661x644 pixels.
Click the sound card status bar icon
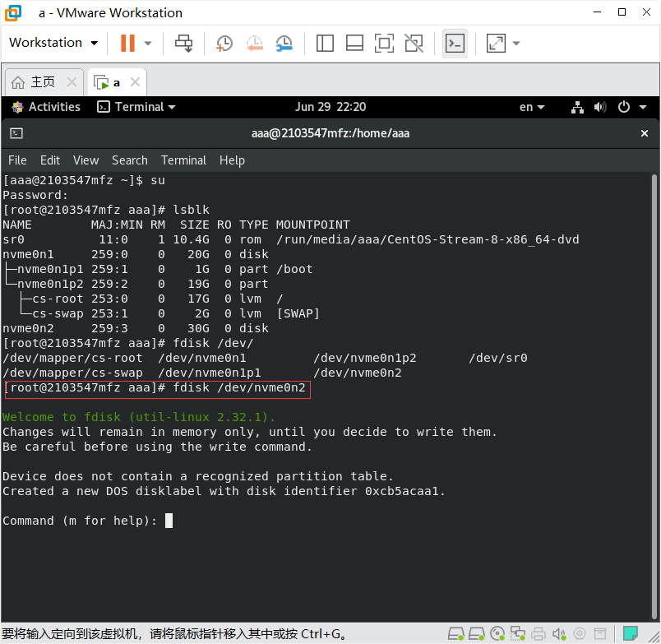pyautogui.click(x=559, y=633)
